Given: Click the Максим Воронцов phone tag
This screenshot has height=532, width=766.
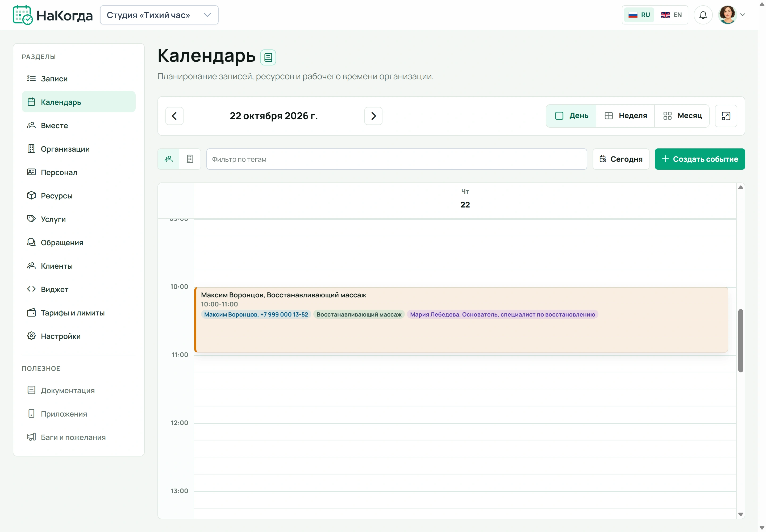Looking at the screenshot, I should [256, 314].
